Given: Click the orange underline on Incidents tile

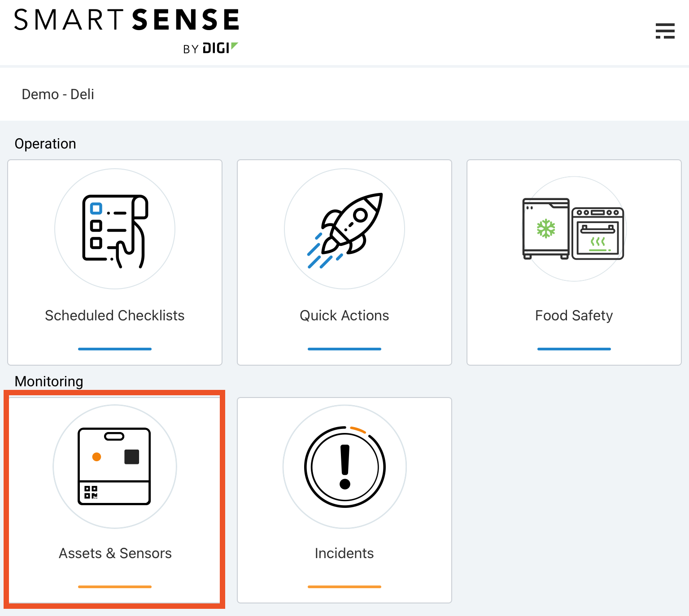Looking at the screenshot, I should pos(344,586).
